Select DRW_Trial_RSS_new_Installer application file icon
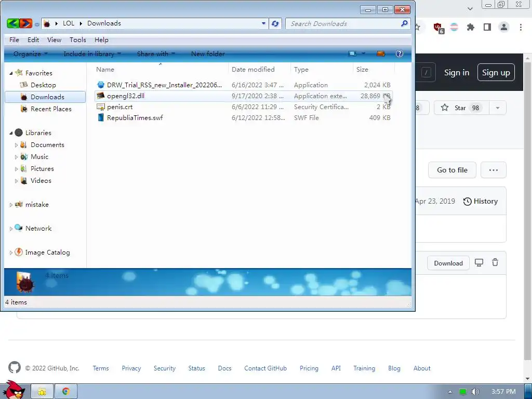This screenshot has width=532, height=399. tap(100, 85)
